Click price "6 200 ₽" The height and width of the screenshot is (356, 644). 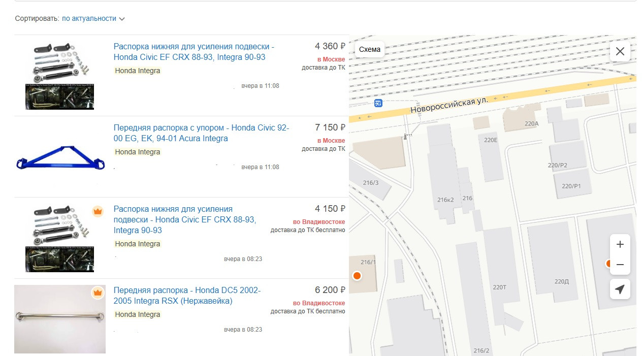pos(330,290)
